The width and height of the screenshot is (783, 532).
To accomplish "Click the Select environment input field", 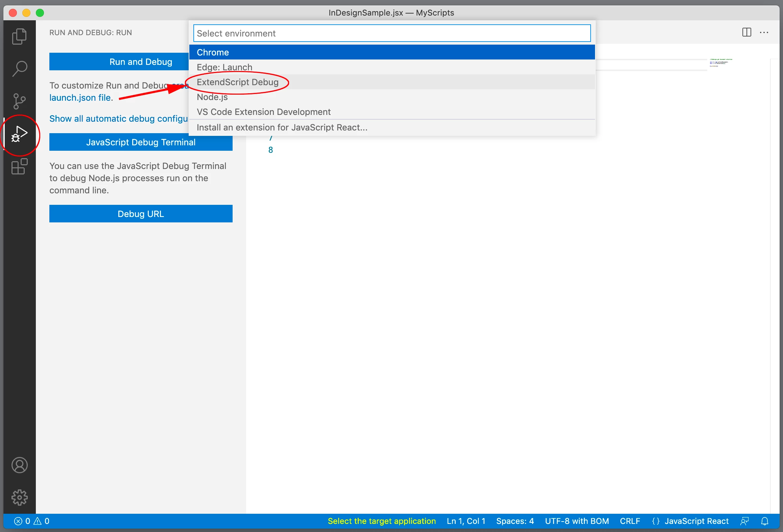I will pyautogui.click(x=392, y=33).
